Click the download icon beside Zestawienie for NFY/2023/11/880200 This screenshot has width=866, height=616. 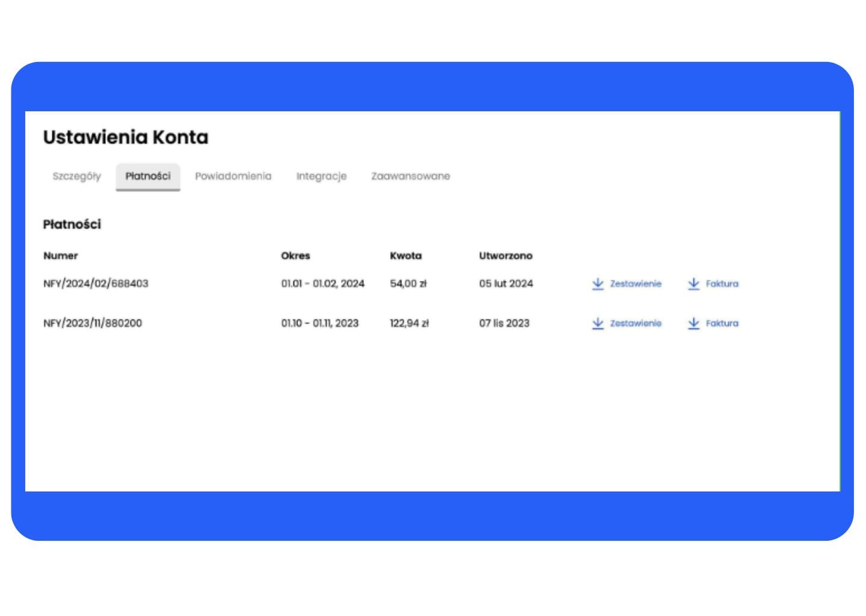coord(597,324)
